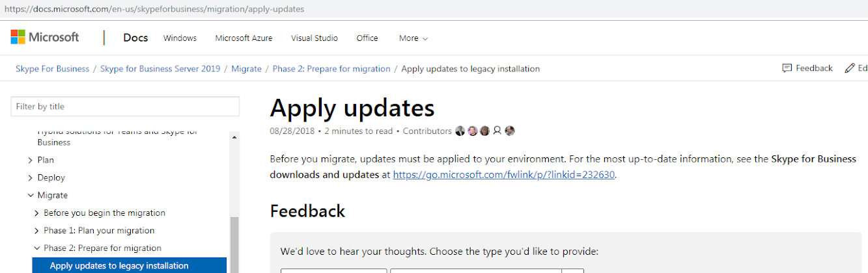The height and width of the screenshot is (273, 868).
Task: Click the 08/28/2018 date text
Action: [x=292, y=131]
